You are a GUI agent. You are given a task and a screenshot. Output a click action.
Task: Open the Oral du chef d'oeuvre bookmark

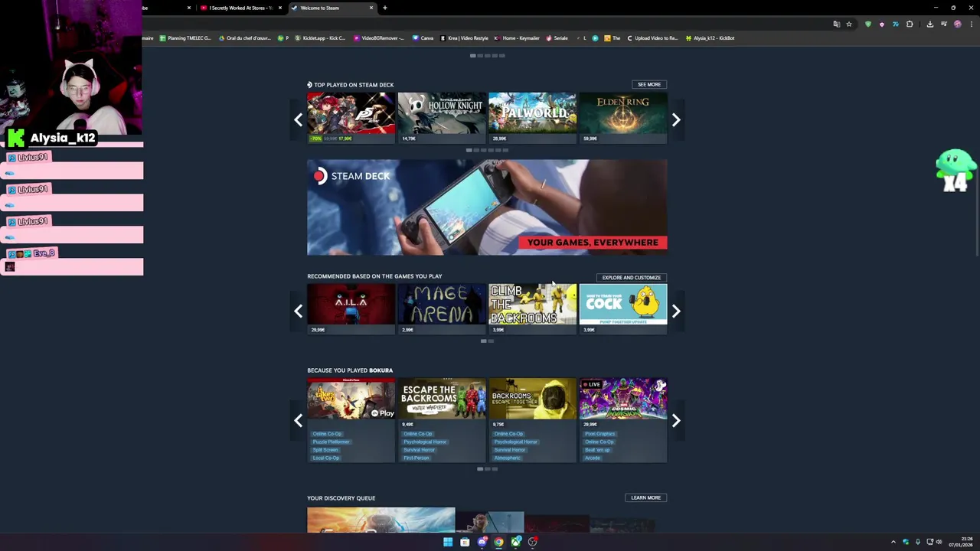click(245, 38)
